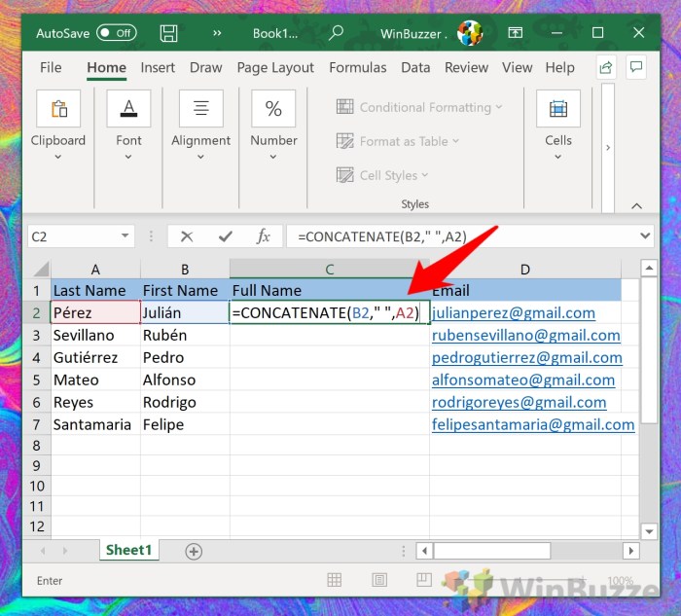This screenshot has height=616, width=681.
Task: Collapse the ribbon with caret icon
Action: click(x=636, y=206)
